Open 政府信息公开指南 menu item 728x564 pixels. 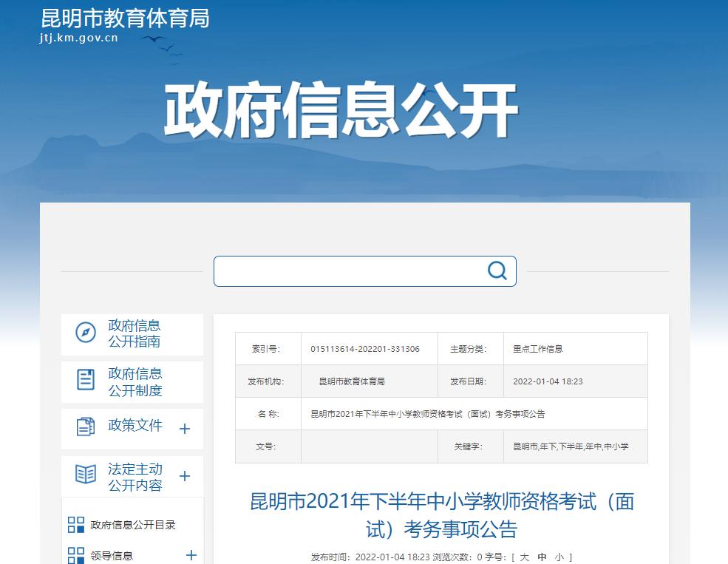pyautogui.click(x=132, y=334)
